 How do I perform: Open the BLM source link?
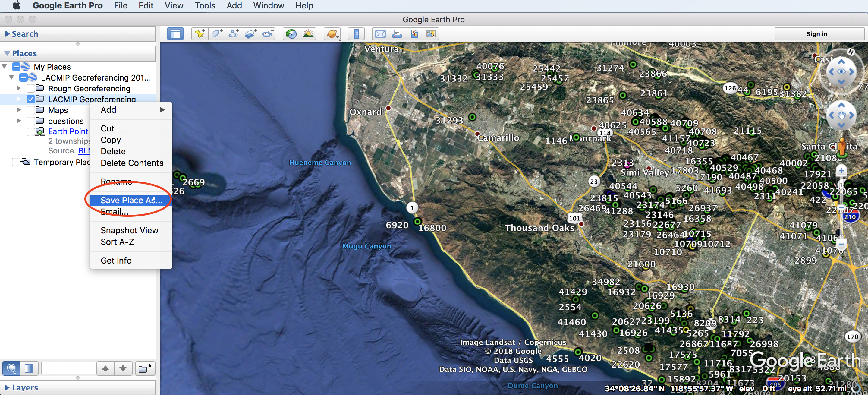[84, 151]
